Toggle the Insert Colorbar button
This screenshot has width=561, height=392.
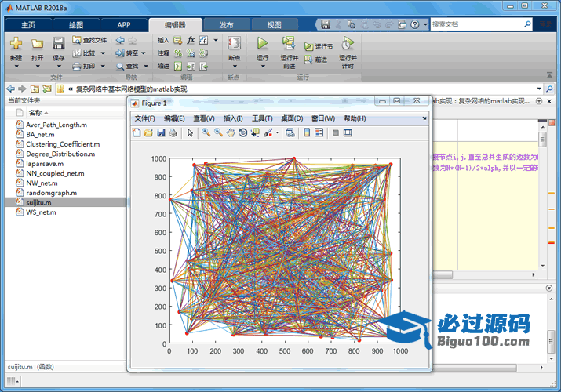308,133
